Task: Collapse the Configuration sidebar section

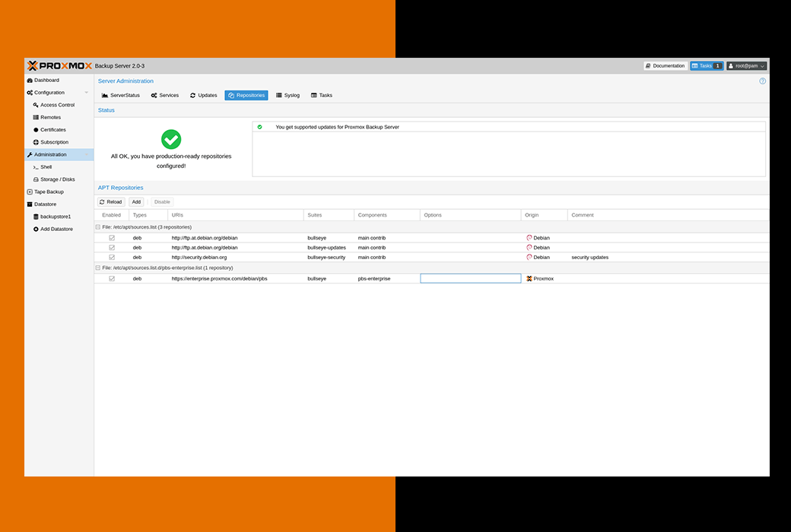Action: [x=86, y=93]
